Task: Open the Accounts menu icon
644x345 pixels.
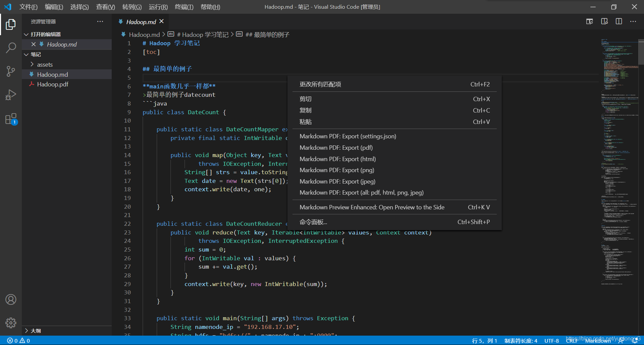Action: pyautogui.click(x=11, y=299)
